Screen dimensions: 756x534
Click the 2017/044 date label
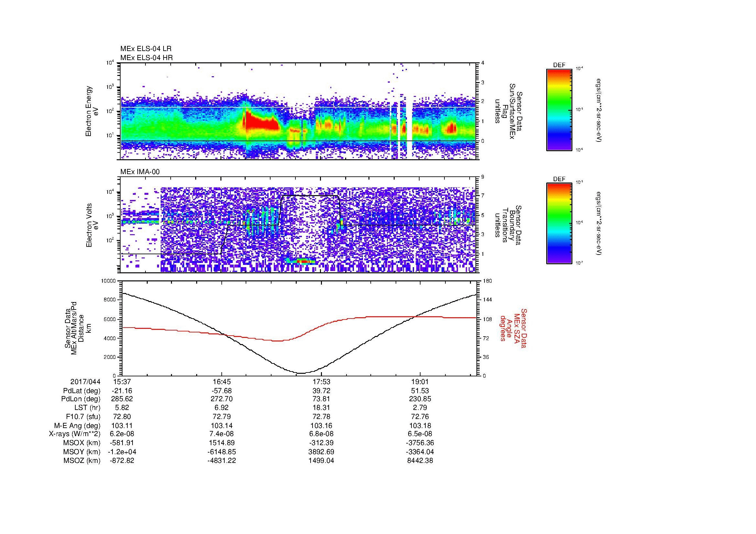85,382
